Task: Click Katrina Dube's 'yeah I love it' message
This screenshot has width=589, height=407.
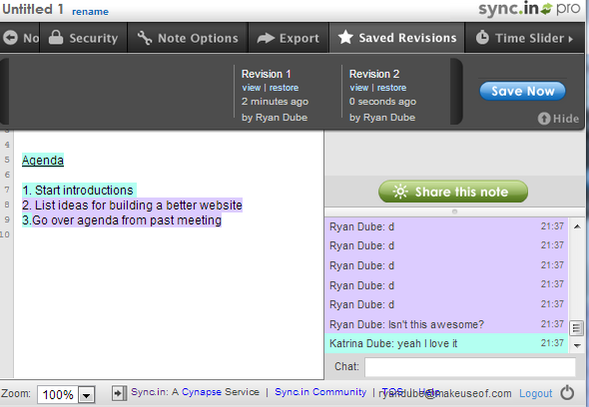Action: click(446, 343)
